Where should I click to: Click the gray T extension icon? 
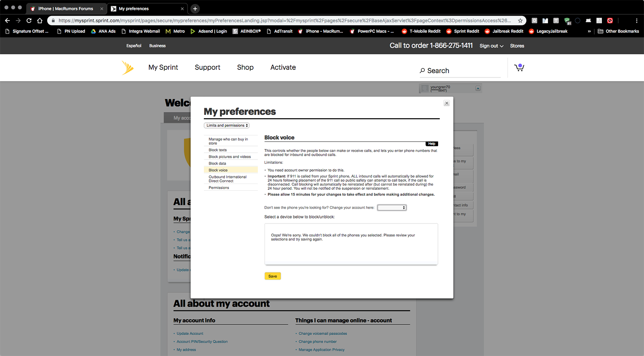[x=556, y=20]
